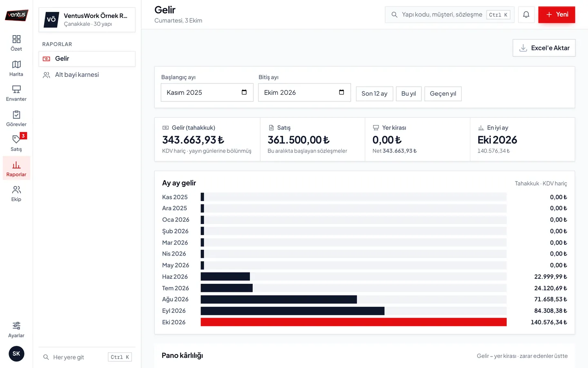
Task: Click the En iyi ay value Eki 2026
Action: pos(497,140)
